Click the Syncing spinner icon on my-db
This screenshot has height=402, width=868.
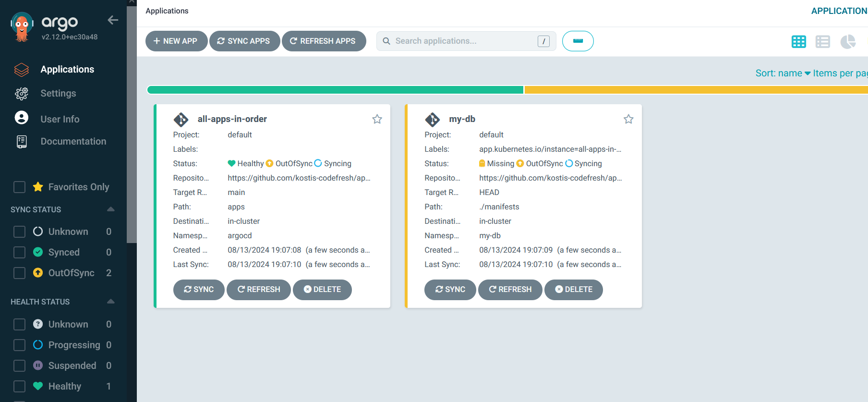click(x=569, y=163)
